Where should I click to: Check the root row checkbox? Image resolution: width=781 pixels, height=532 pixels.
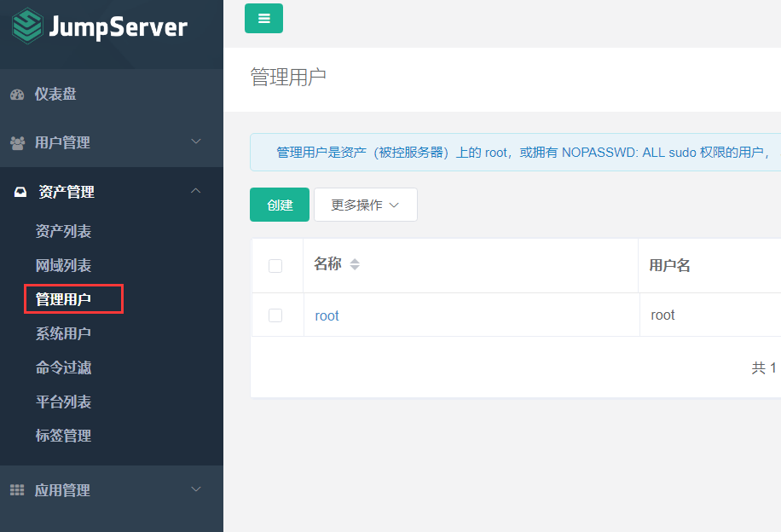point(275,315)
